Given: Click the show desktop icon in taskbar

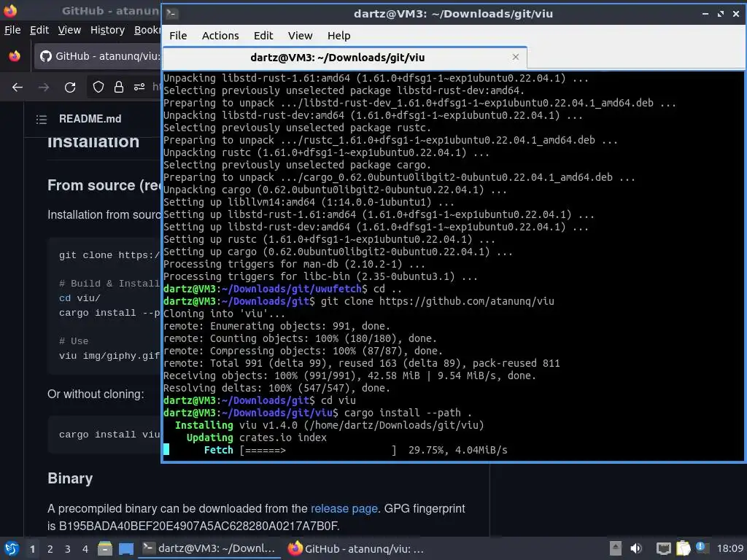Looking at the screenshot, I should click(x=126, y=549).
